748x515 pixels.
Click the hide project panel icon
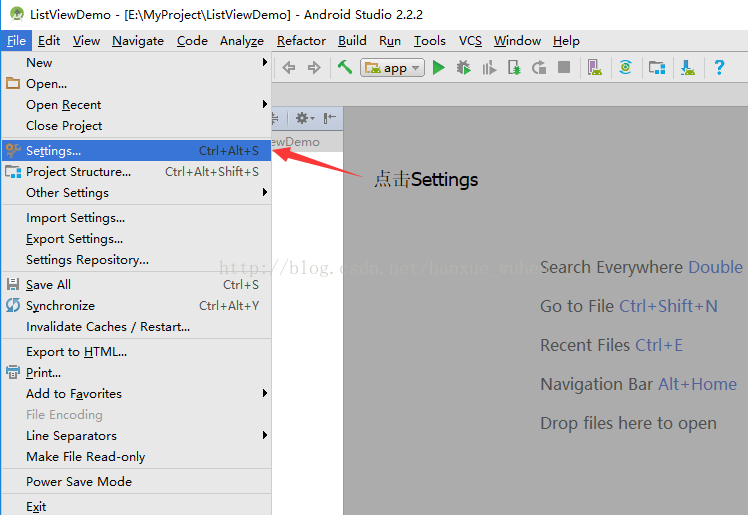point(330,118)
